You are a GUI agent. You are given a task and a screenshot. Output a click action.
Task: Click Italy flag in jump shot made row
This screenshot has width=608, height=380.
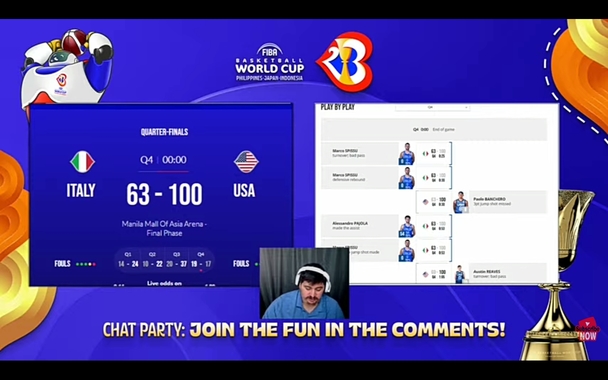tap(425, 250)
